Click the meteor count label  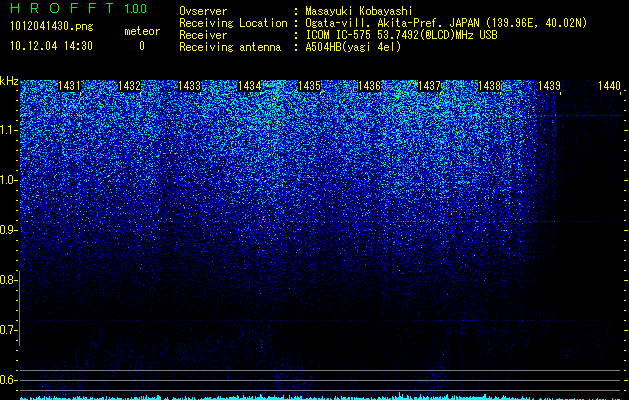142,31
